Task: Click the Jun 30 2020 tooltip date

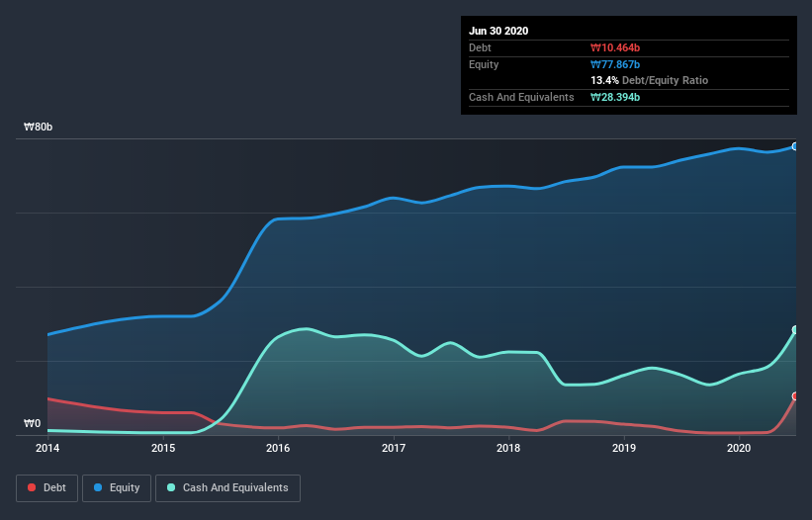Action: (498, 31)
